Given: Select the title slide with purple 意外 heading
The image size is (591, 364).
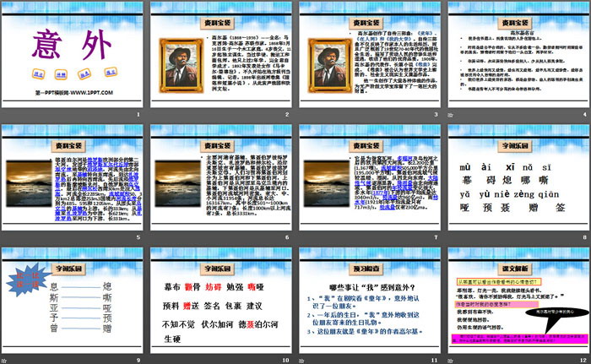Looking at the screenshot, I should pyautogui.click(x=73, y=57).
